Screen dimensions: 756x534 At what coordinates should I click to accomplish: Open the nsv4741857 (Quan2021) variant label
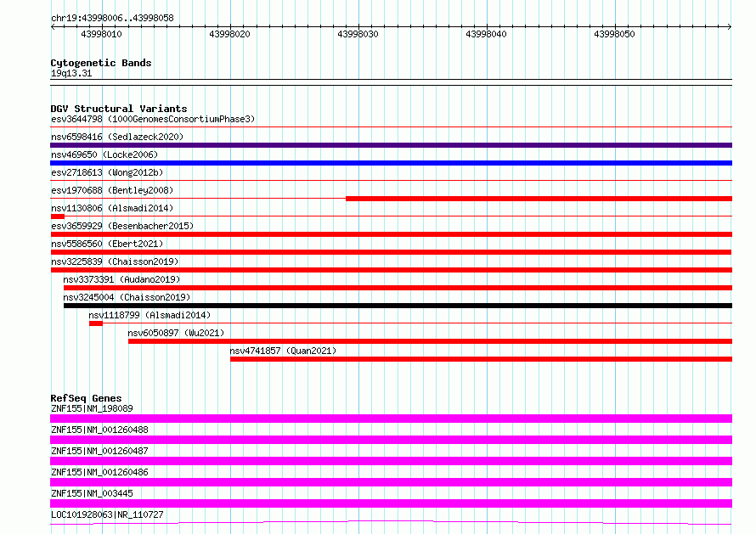coord(283,351)
